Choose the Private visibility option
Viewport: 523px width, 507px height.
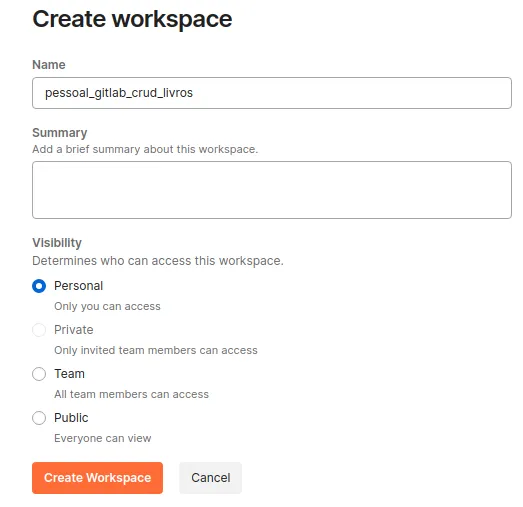39,330
